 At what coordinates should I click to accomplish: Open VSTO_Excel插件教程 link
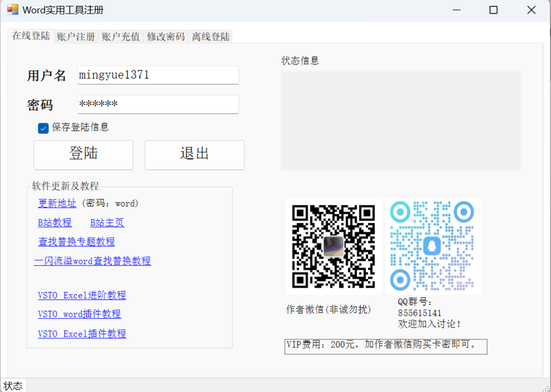[x=82, y=334]
